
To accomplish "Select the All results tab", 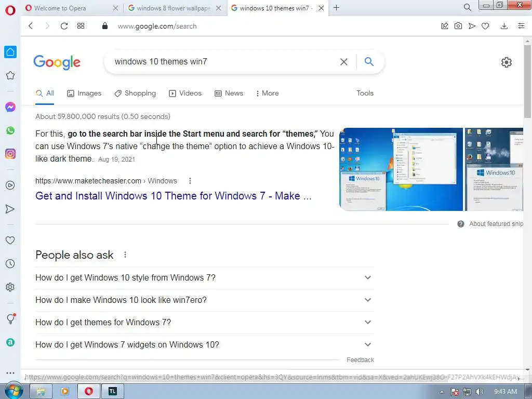I will 45,94.
